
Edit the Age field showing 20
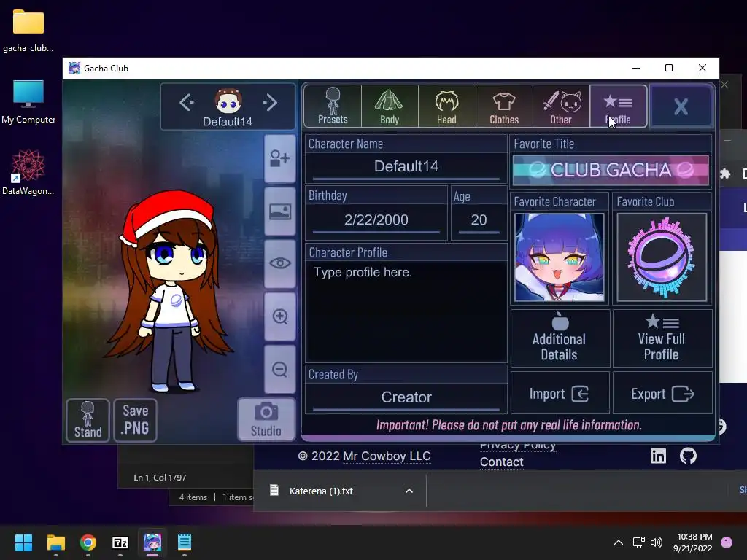pos(479,219)
